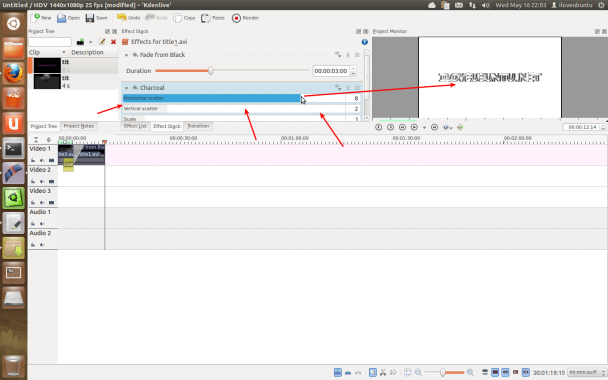Delete the Charcoal effect
This screenshot has width=608, height=380.
point(357,88)
